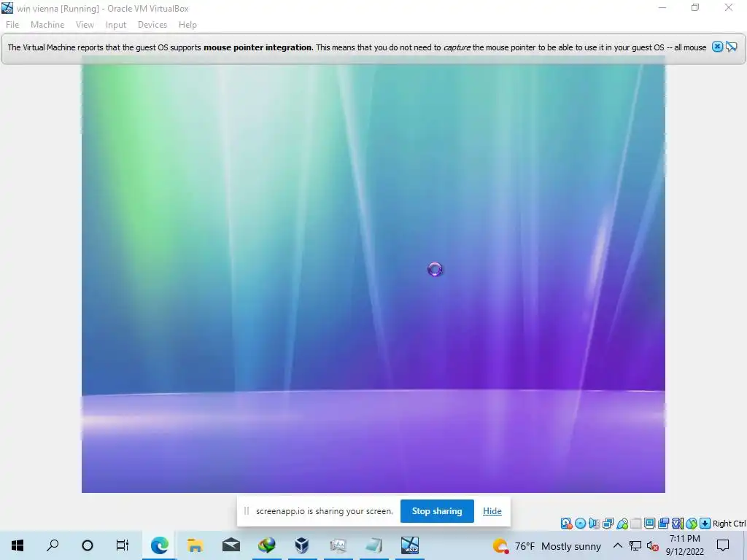This screenshot has width=747, height=560.
Task: Open the weather widget showing 76°F
Action: coord(547,545)
